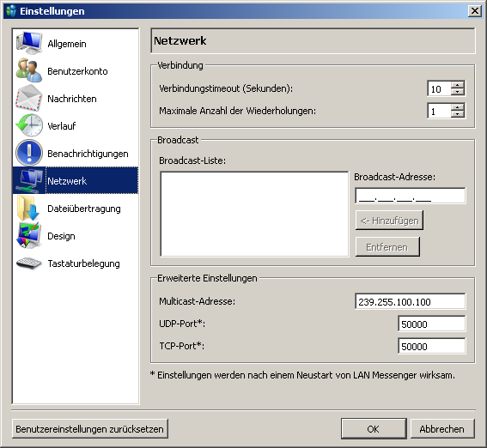487x448 pixels.
Task: Decrease Verbindungstimeout with down arrow
Action: pyautogui.click(x=458, y=92)
